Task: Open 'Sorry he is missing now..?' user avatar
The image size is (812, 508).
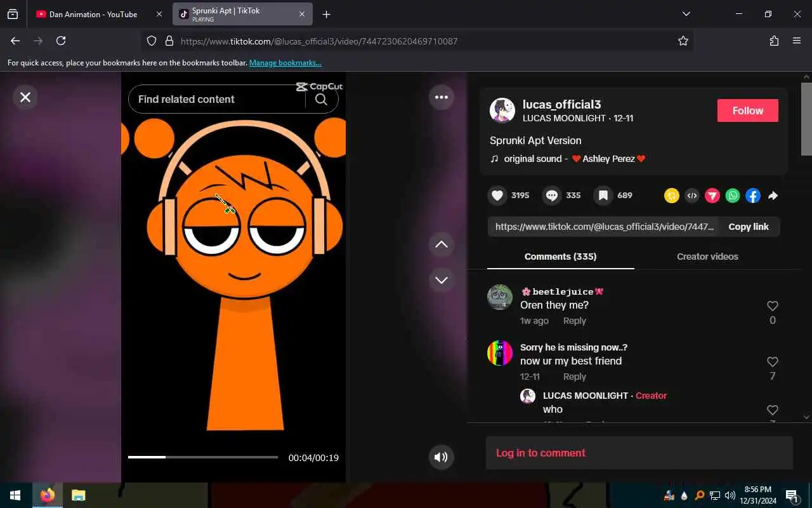Action: click(500, 353)
